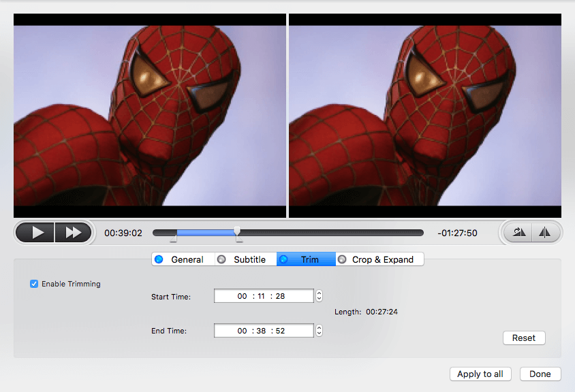Click the trim end marker below timeline
The width and height of the screenshot is (575, 392).
click(x=239, y=240)
